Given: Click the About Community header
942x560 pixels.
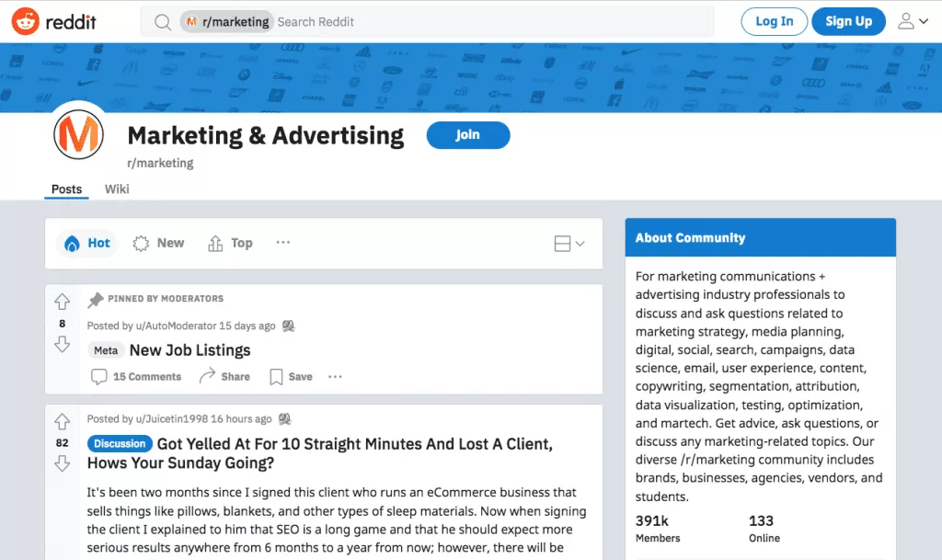Looking at the screenshot, I should click(x=761, y=237).
